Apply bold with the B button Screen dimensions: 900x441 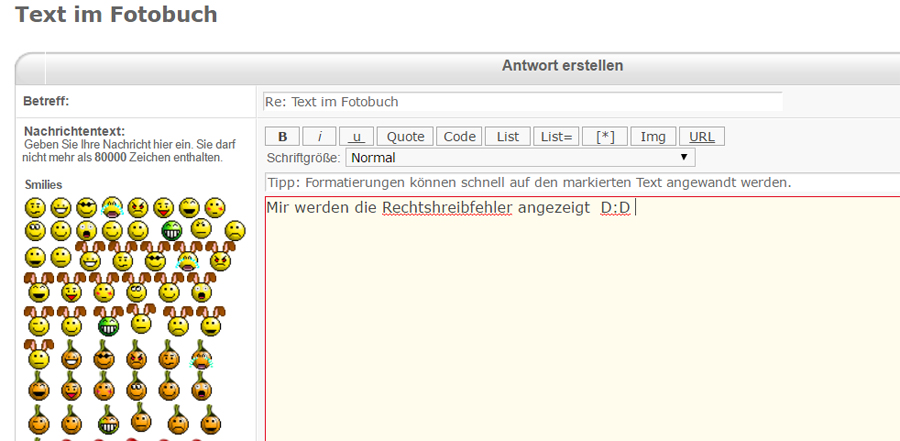pos(282,137)
